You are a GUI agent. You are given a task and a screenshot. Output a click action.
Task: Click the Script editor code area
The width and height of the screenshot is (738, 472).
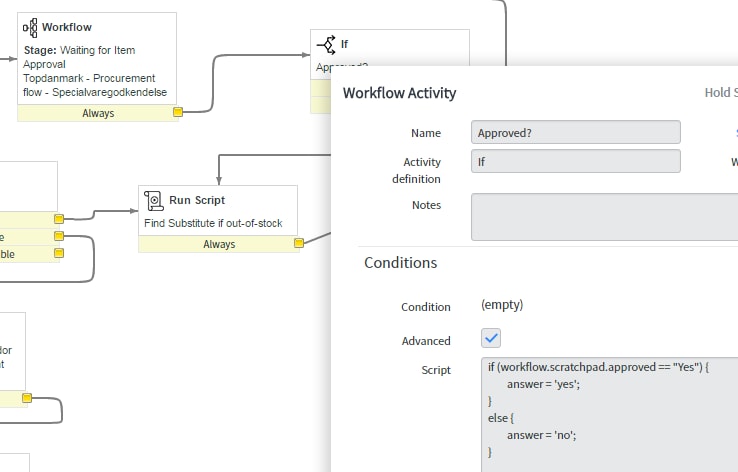(x=610, y=415)
